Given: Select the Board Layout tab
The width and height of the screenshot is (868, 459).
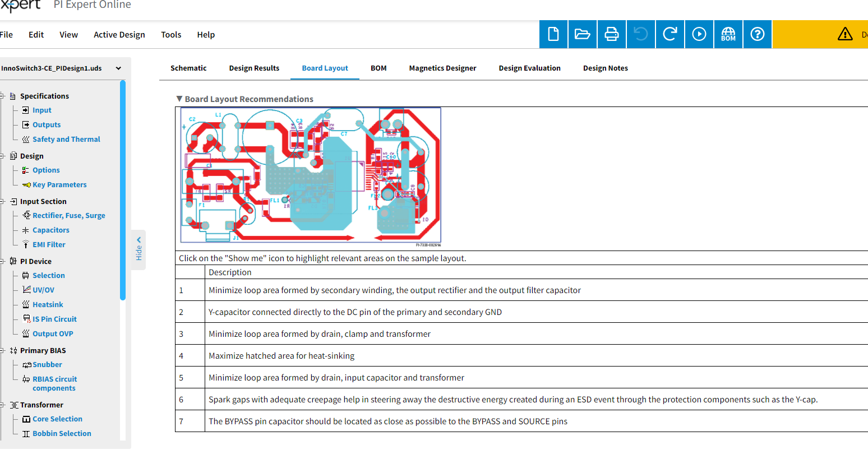Looking at the screenshot, I should click(x=325, y=68).
